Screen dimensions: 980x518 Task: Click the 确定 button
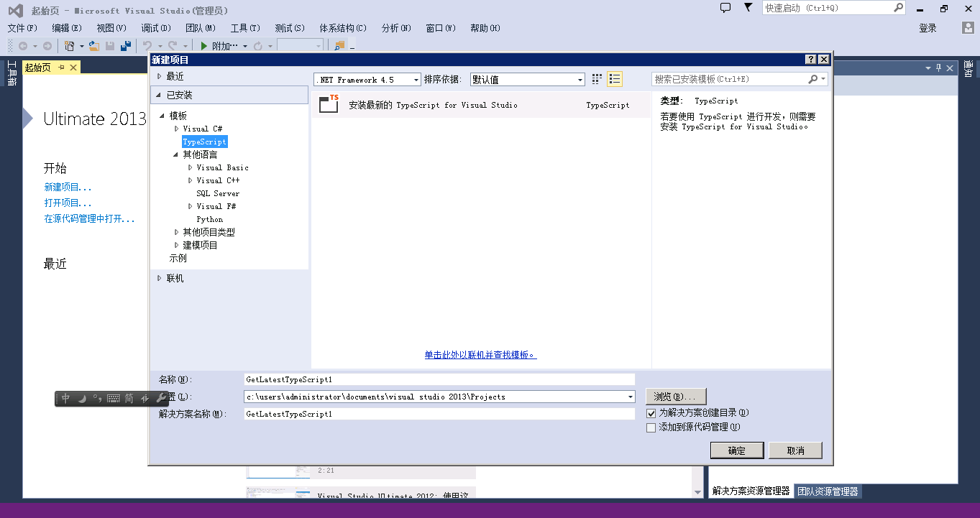tap(737, 450)
